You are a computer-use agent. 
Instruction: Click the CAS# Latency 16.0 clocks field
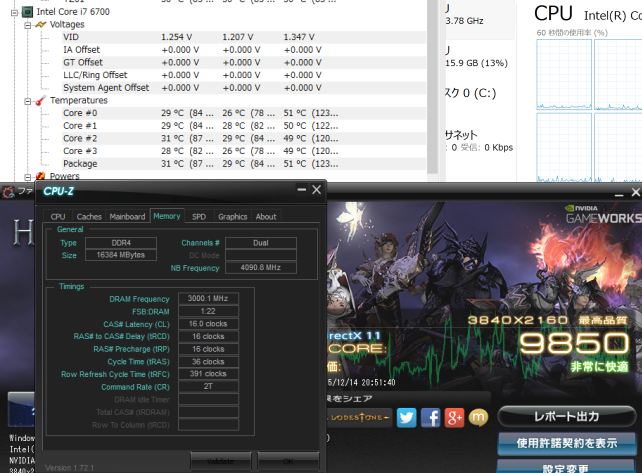point(208,324)
